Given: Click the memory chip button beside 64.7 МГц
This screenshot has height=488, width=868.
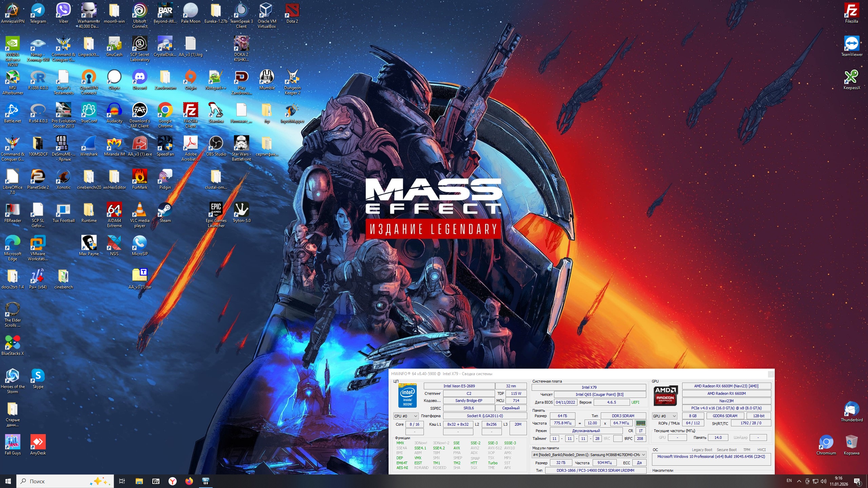Looking at the screenshot, I should pos(640,423).
